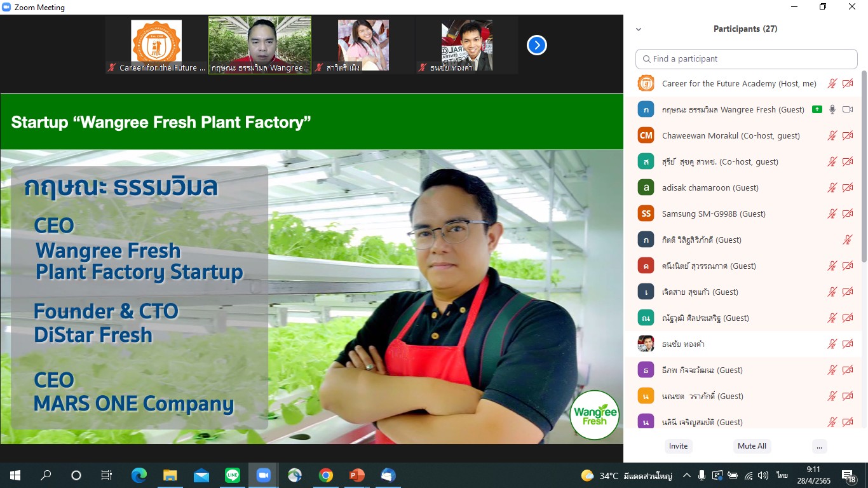Open the LINE app in the taskbar
This screenshot has height=488, width=868.
point(232,475)
